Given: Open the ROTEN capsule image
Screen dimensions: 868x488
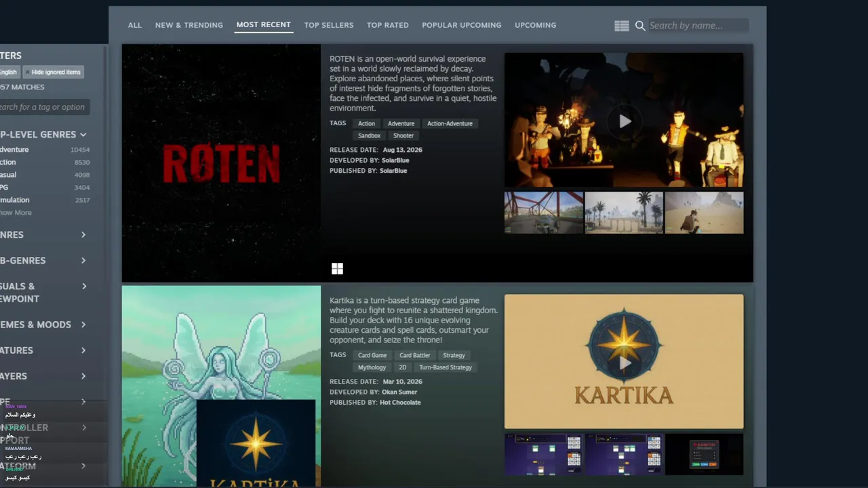Looking at the screenshot, I should [221, 163].
